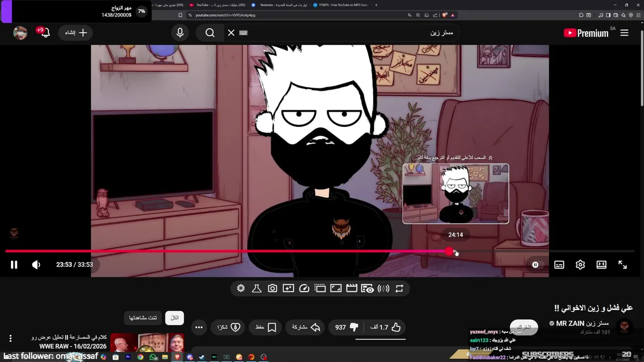Switch to theater mode
Viewport: 644px width, 362px height.
point(601,264)
